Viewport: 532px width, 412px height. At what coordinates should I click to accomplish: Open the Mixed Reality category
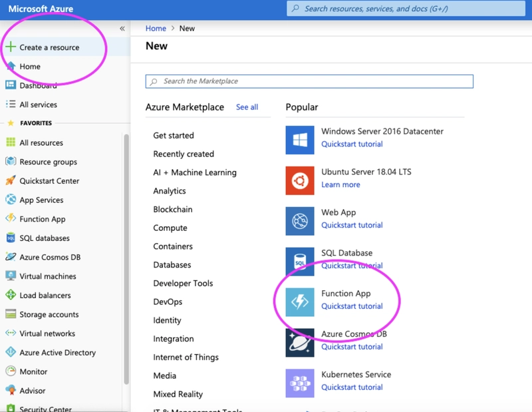click(x=178, y=394)
